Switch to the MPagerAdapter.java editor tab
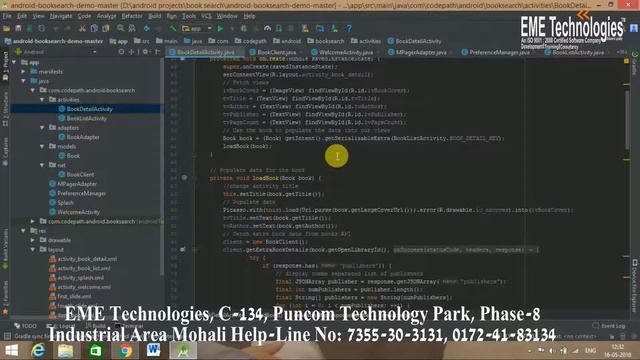This screenshot has width=640, height=360. (x=421, y=52)
